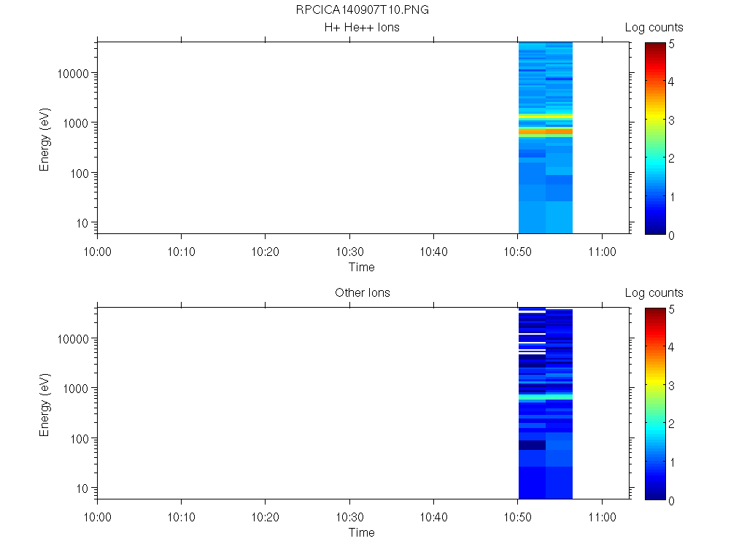This screenshot has width=747, height=560.
Task: Click the 11:00 tick label in the top plot
Action: click(602, 252)
